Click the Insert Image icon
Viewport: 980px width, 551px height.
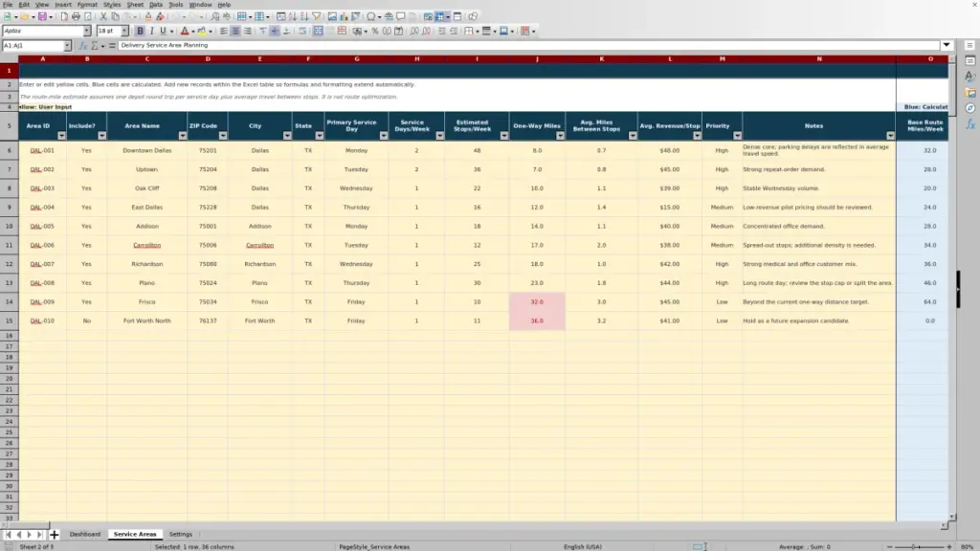pyautogui.click(x=332, y=16)
